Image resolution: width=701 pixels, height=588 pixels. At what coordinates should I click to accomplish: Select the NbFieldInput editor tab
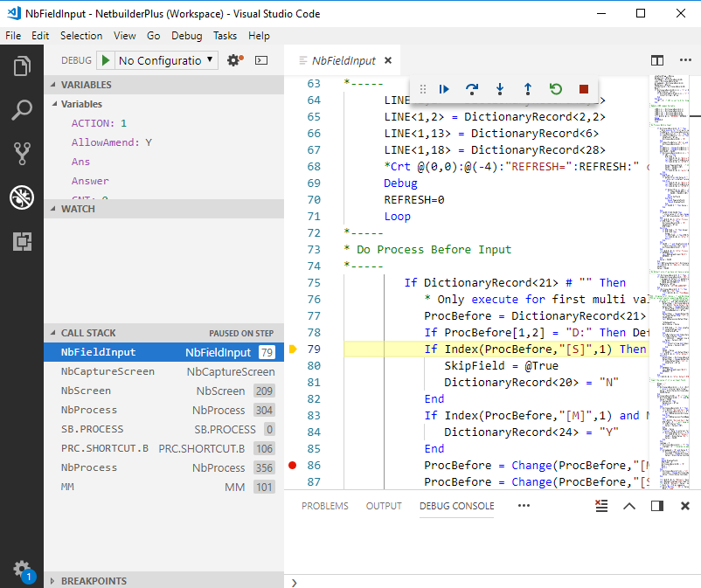coord(343,60)
